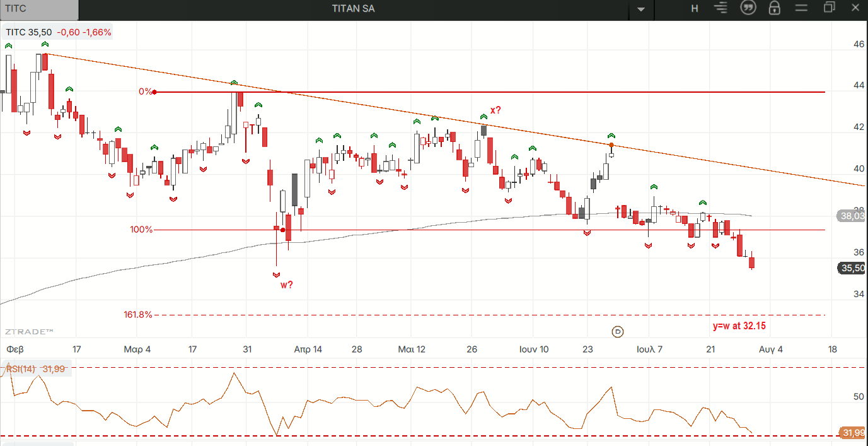Click the Ιουν 10 date axis label

click(534, 349)
